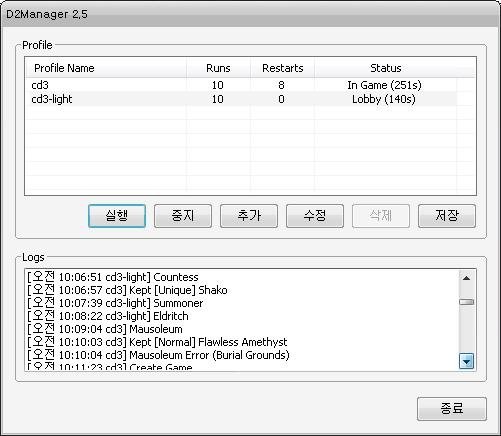Click restarts value 0 for cd3-light

(x=281, y=99)
